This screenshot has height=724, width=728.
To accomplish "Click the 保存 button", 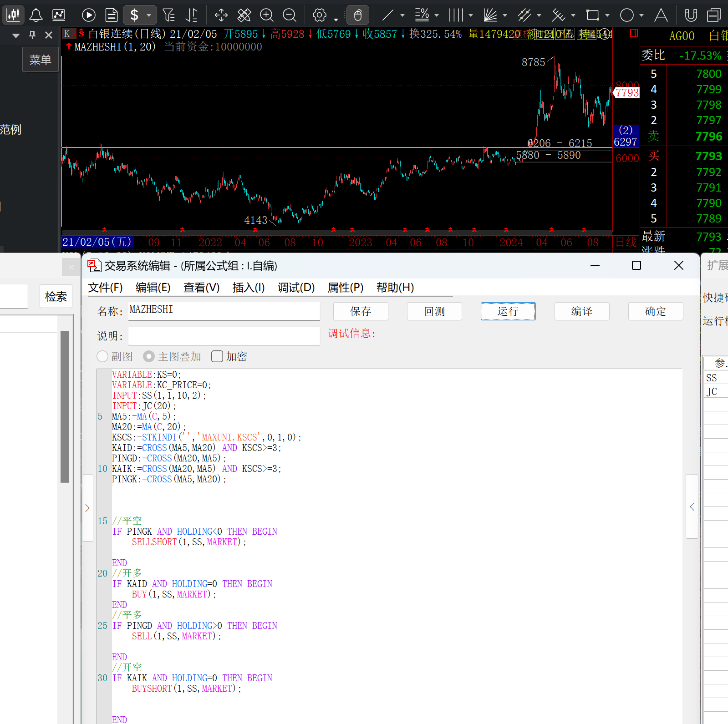I will pos(361,311).
